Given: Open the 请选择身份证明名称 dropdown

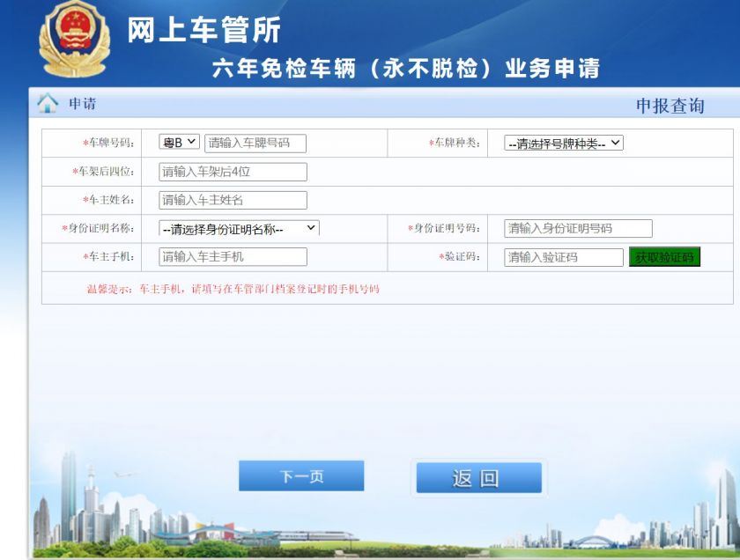Looking at the screenshot, I should point(239,228).
